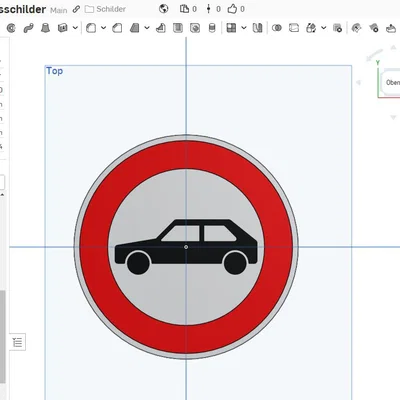Expand the pattern tool dropdown arrow
Viewport: 400px width, 400px height.
point(244,28)
